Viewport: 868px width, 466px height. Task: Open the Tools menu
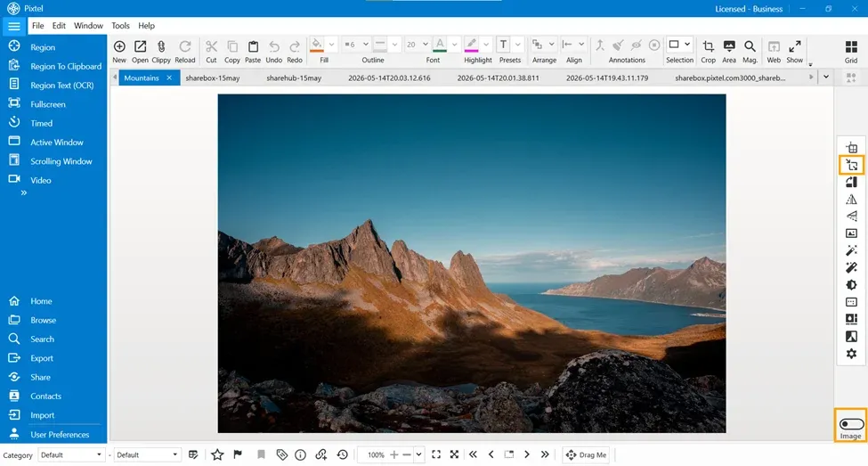[x=120, y=26]
